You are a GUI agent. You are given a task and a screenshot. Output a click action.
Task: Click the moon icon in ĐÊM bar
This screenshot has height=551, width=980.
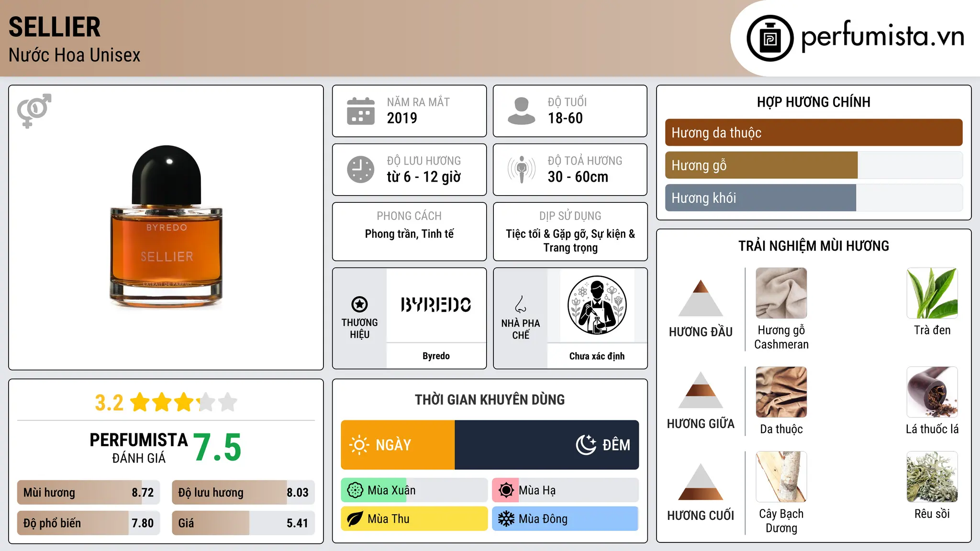click(x=586, y=445)
